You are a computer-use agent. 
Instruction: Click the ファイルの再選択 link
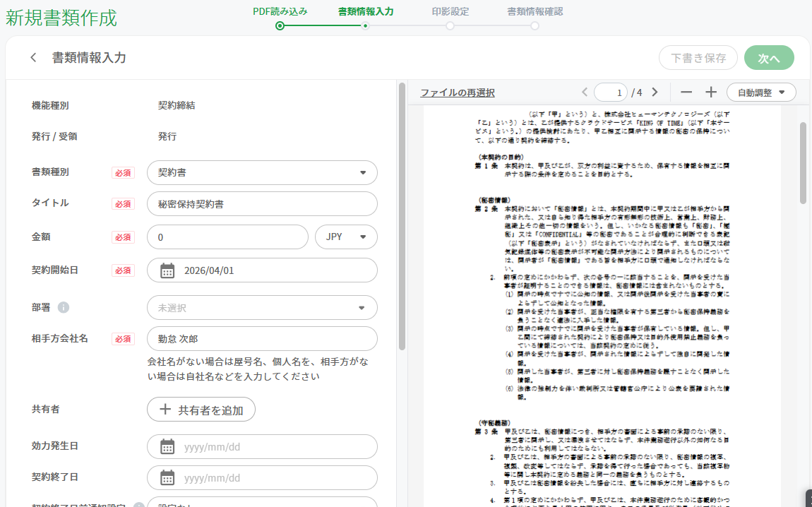(458, 93)
